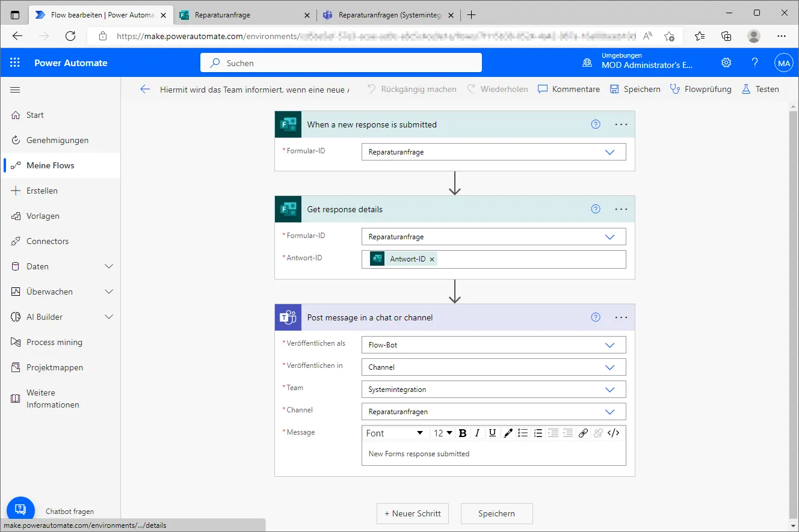Open the font size 12 dropdown
The image size is (799, 532).
tap(443, 433)
